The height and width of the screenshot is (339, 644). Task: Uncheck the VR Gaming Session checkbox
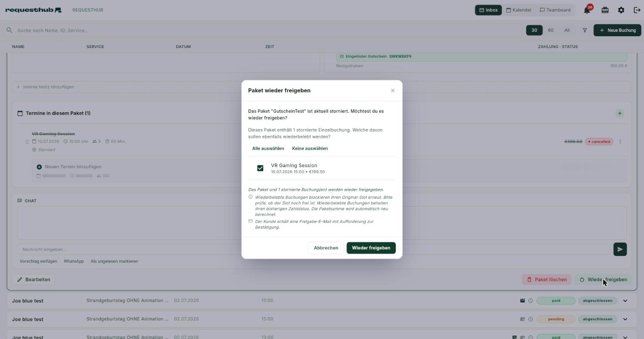pos(260,168)
